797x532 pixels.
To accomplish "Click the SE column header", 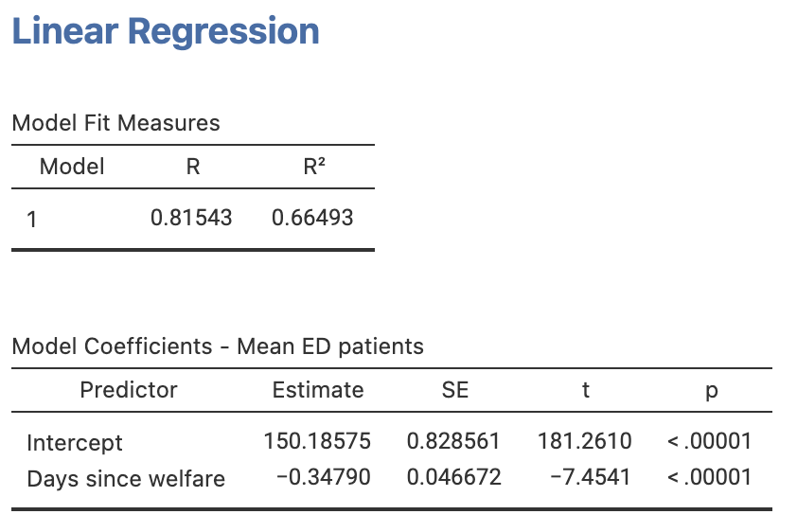I will click(454, 390).
